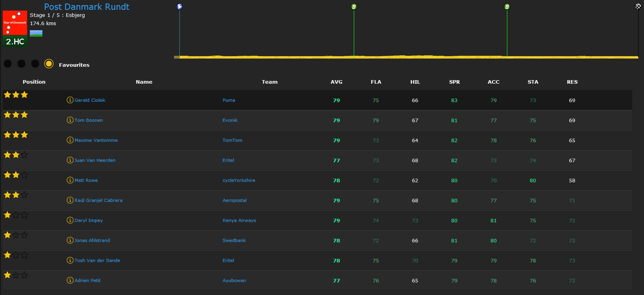
Task: Sort by the STA column header
Action: pyautogui.click(x=533, y=82)
